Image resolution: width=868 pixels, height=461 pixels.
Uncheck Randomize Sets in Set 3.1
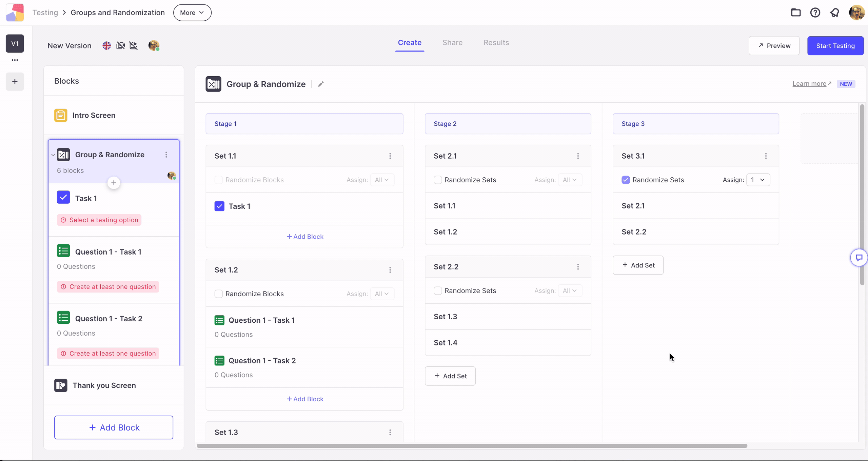pyautogui.click(x=626, y=180)
